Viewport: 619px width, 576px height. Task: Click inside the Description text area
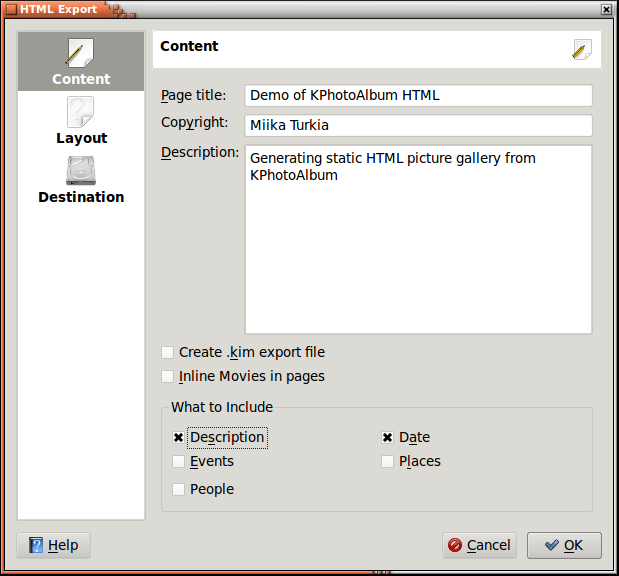coord(417,240)
